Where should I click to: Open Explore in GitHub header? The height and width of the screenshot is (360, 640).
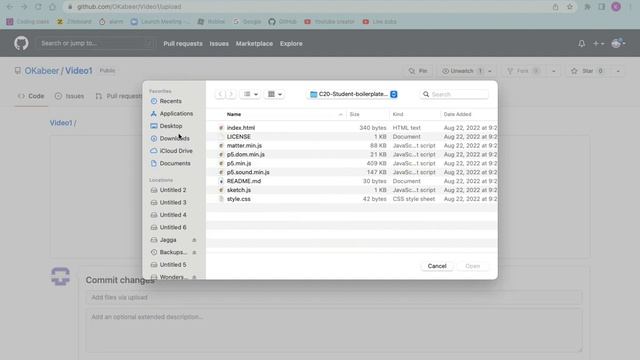point(291,44)
